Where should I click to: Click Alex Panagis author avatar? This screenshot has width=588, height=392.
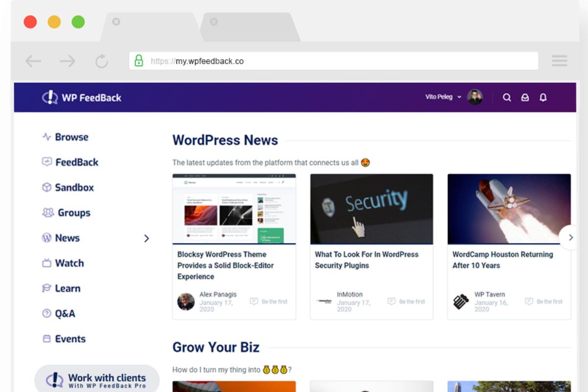[x=186, y=302]
